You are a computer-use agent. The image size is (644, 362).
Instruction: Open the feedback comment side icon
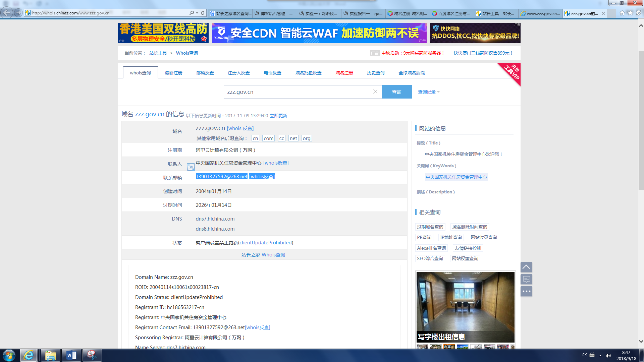coord(526,279)
